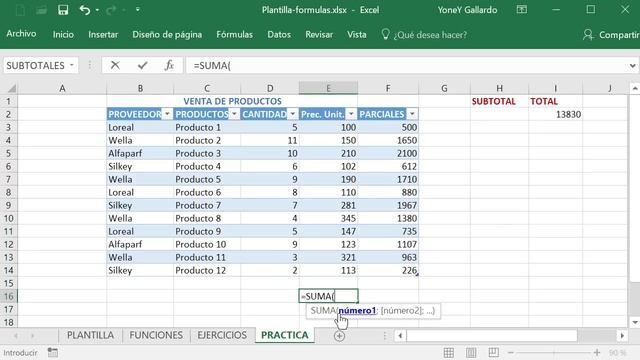Switch to the Inicio ribbon tab
The image size is (640, 360).
click(63, 35)
